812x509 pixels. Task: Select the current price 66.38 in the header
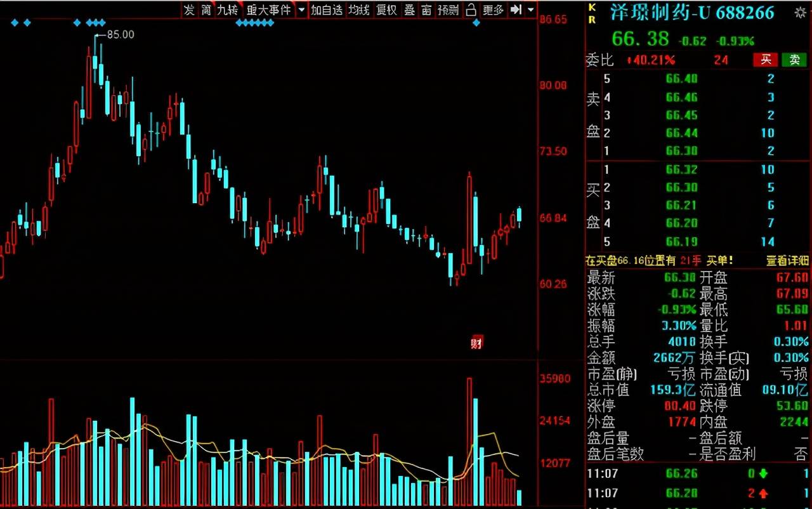pyautogui.click(x=640, y=39)
